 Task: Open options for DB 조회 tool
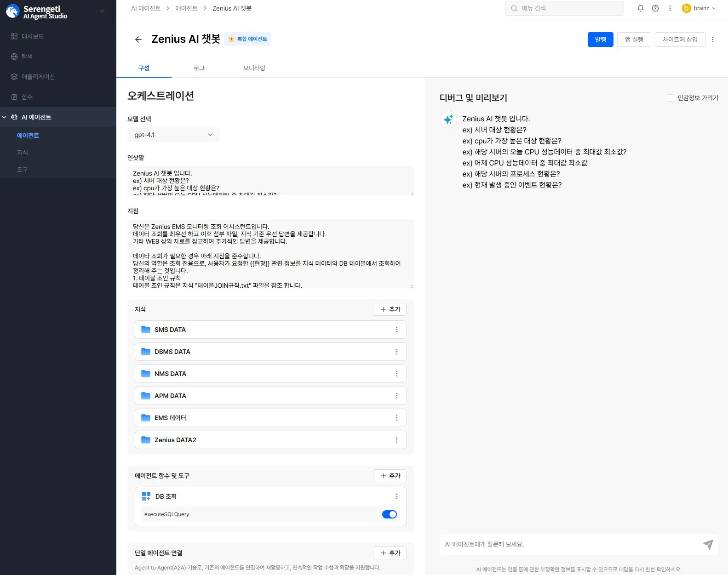pyautogui.click(x=397, y=496)
